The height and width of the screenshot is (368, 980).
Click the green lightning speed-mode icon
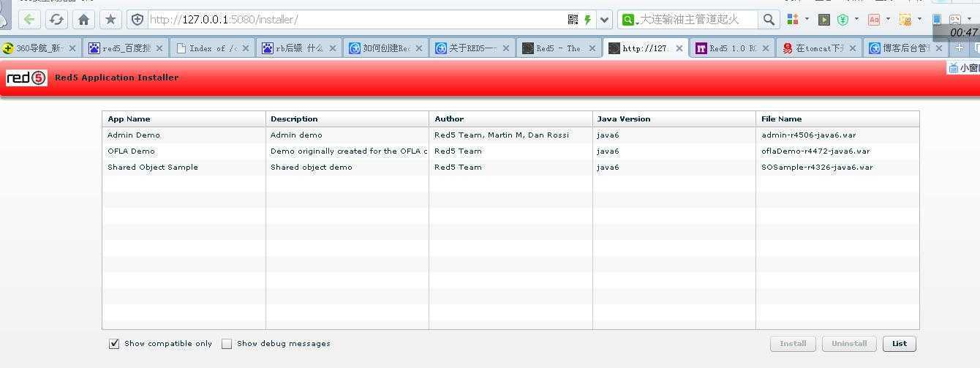click(587, 20)
